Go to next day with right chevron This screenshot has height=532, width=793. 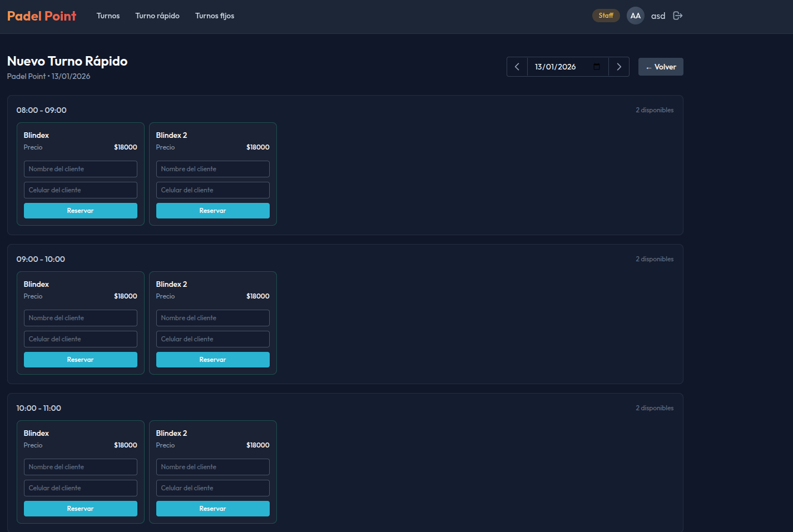pos(619,67)
